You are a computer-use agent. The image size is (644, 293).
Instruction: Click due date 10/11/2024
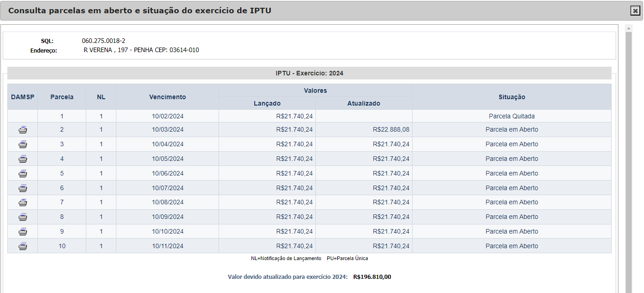(168, 246)
